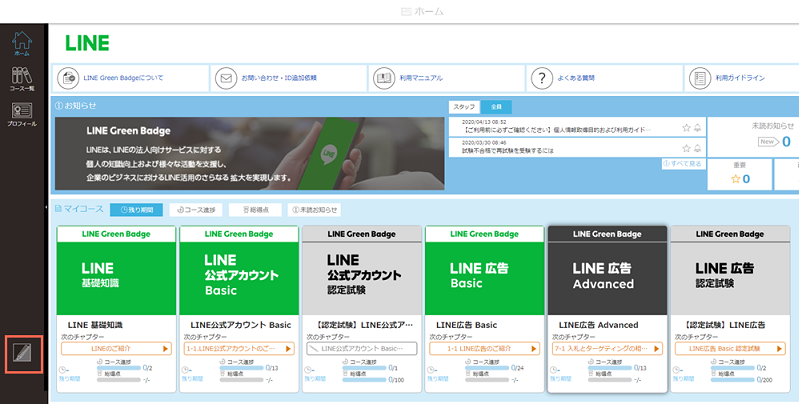The width and height of the screenshot is (799, 404).
Task: Click the よくある質問 question mark icon
Action: 542,78
